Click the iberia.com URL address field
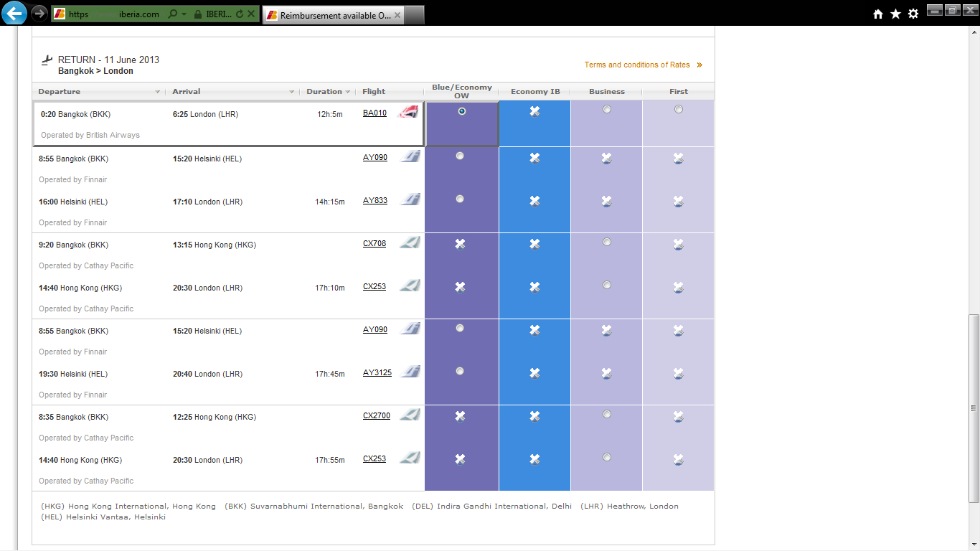 tap(115, 14)
